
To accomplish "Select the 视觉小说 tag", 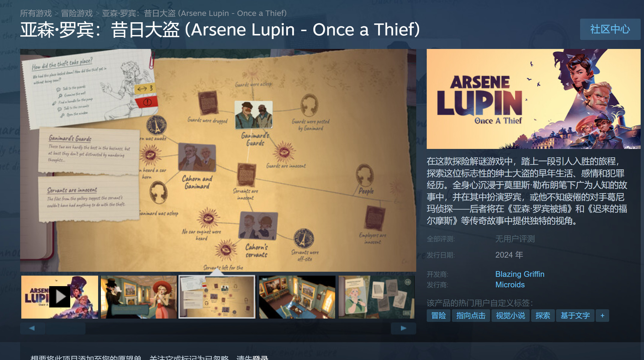I will pyautogui.click(x=510, y=316).
